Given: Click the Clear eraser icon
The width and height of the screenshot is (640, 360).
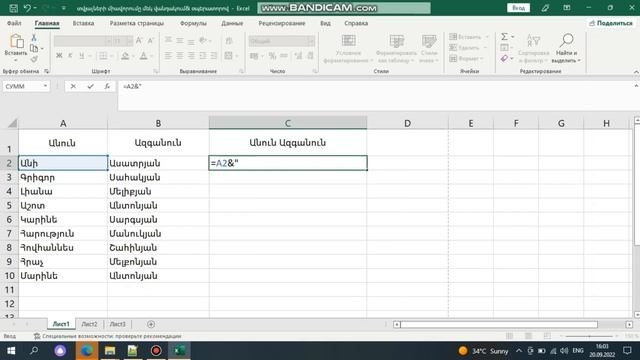Looking at the screenshot, I should 504,58.
